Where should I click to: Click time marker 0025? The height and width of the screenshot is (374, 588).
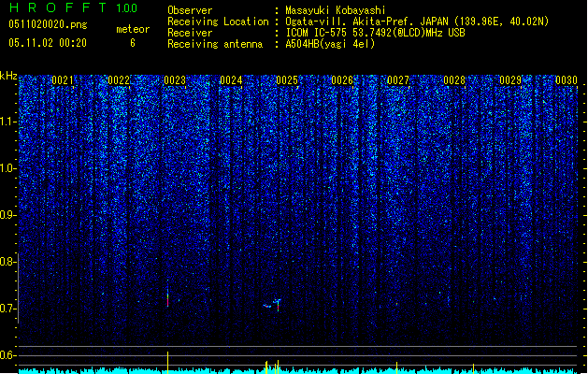point(287,80)
